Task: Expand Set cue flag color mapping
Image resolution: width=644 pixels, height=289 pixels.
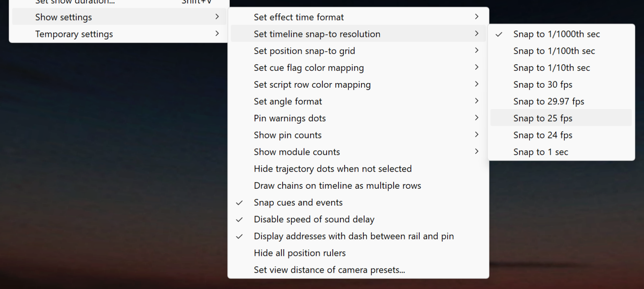Action: [x=309, y=68]
